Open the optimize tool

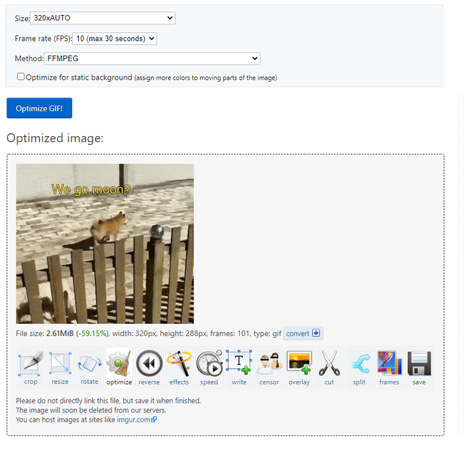(119, 367)
